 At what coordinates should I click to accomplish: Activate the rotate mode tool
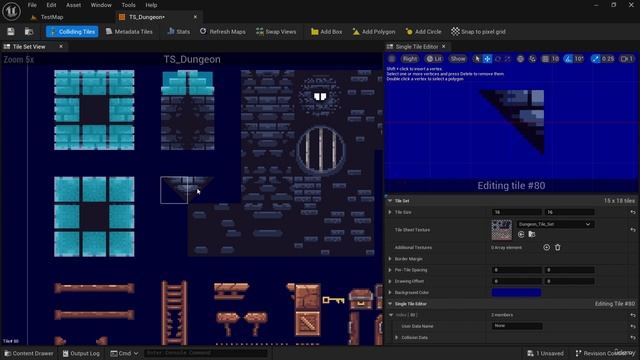coord(498,59)
